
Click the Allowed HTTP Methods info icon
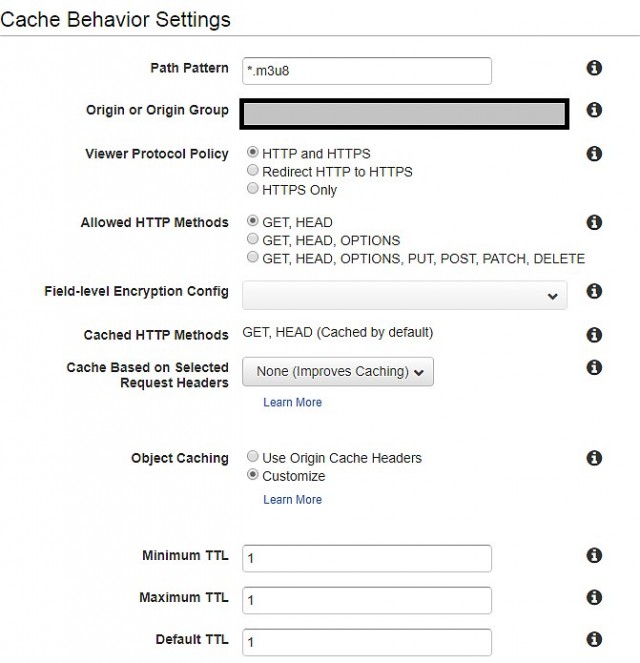594,222
